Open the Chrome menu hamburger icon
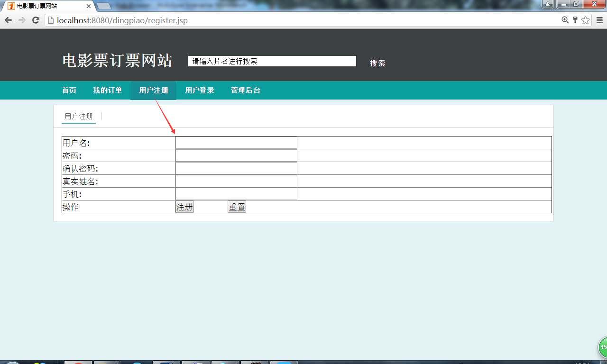 point(599,20)
